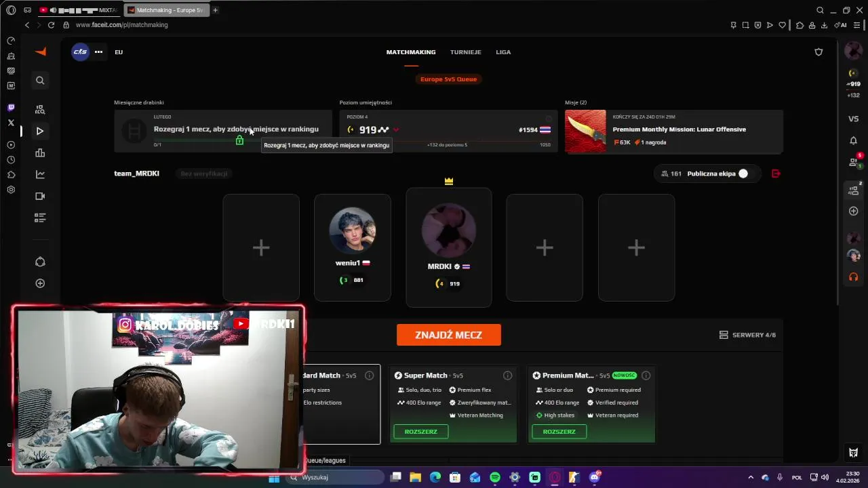868x488 pixels.
Task: Select the Super Match queue card
Action: 453,404
